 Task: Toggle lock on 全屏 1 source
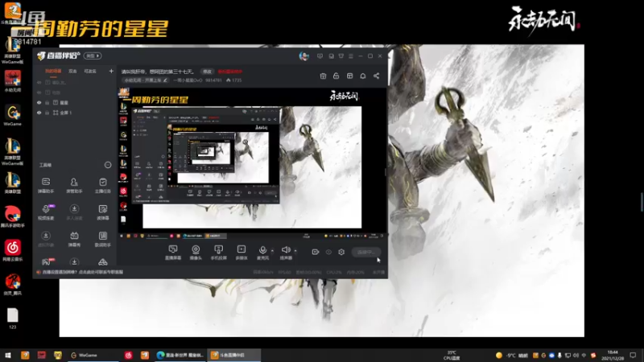[47, 113]
